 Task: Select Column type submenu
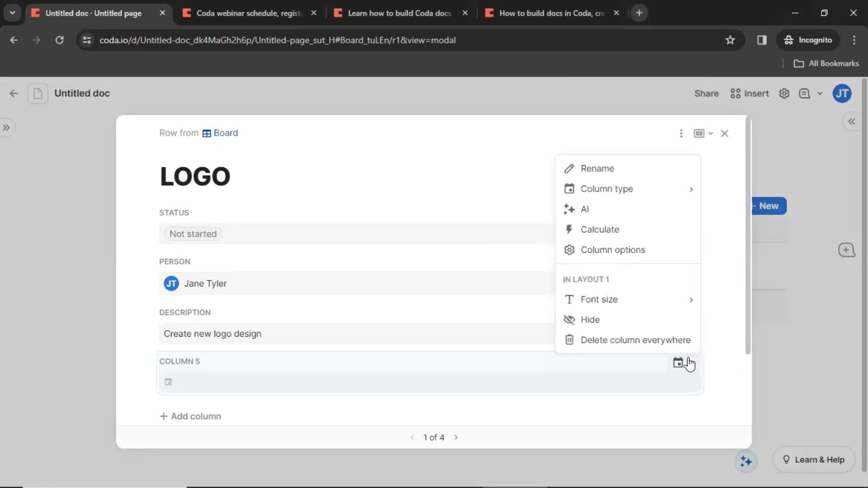click(629, 188)
